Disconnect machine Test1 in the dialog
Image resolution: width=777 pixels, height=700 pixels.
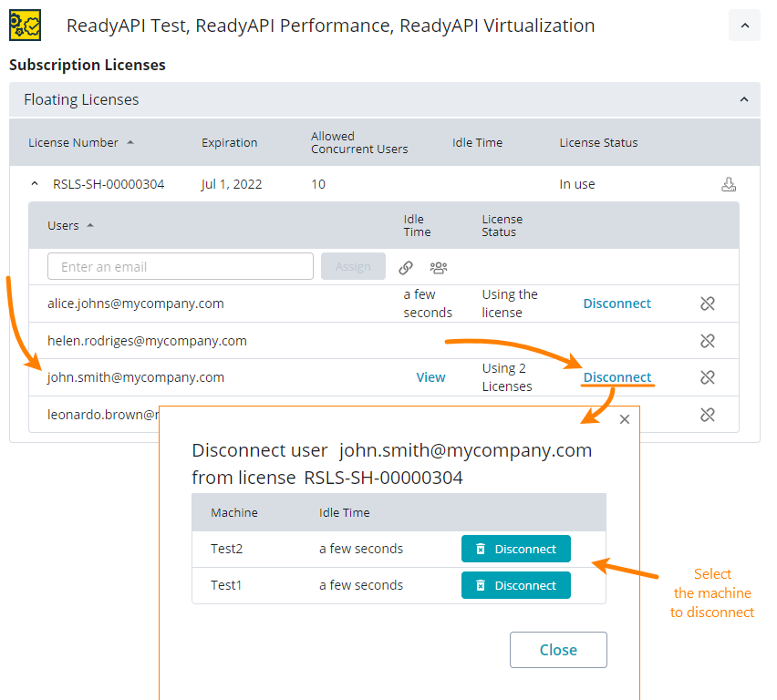[x=516, y=585]
